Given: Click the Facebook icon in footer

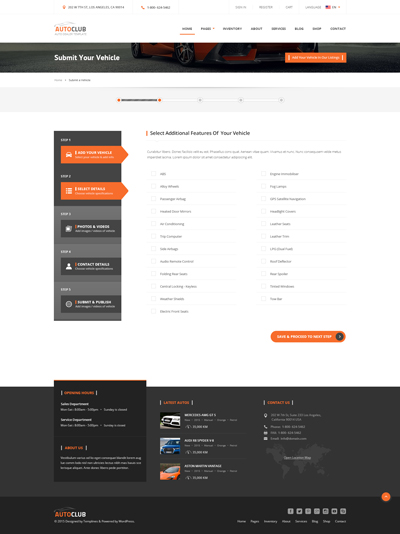Looking at the screenshot, I should click(290, 511).
